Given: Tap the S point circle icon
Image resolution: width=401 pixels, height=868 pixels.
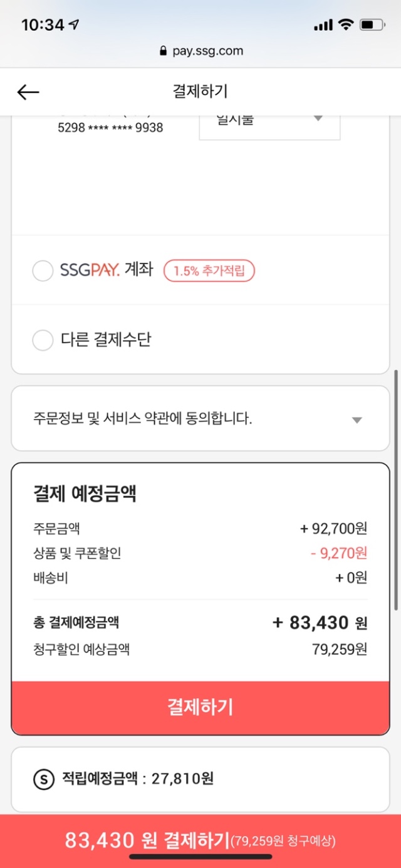Looking at the screenshot, I should [43, 780].
